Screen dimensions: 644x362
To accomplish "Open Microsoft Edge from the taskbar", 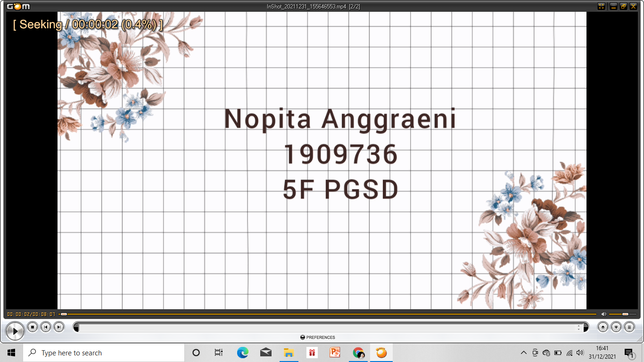I will pyautogui.click(x=242, y=353).
